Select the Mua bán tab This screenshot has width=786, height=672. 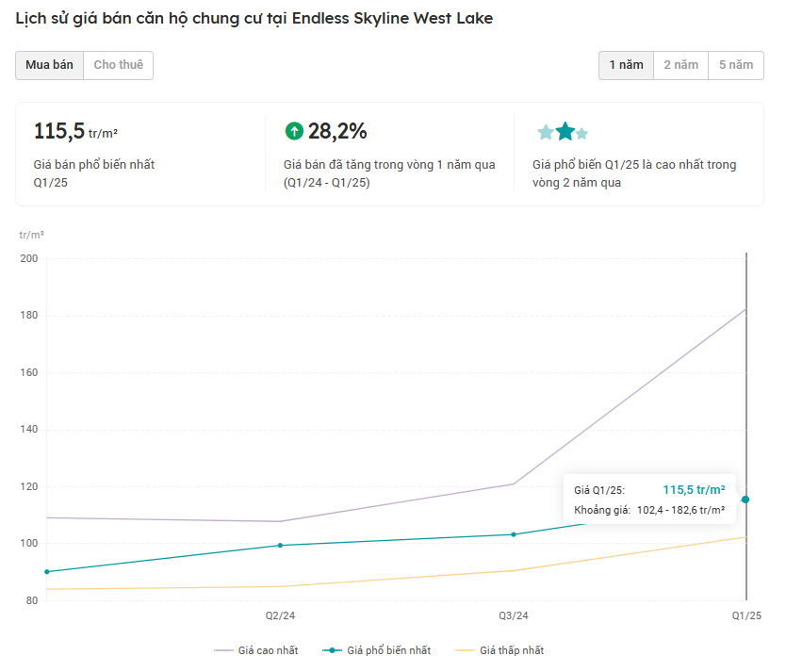point(49,65)
